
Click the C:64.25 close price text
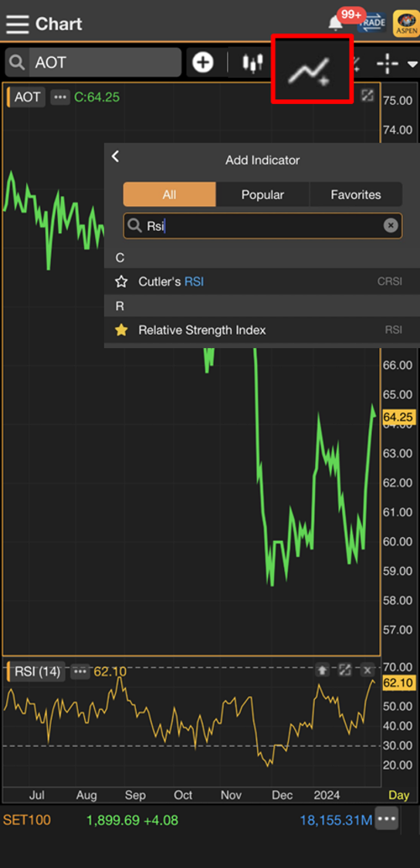(x=97, y=97)
